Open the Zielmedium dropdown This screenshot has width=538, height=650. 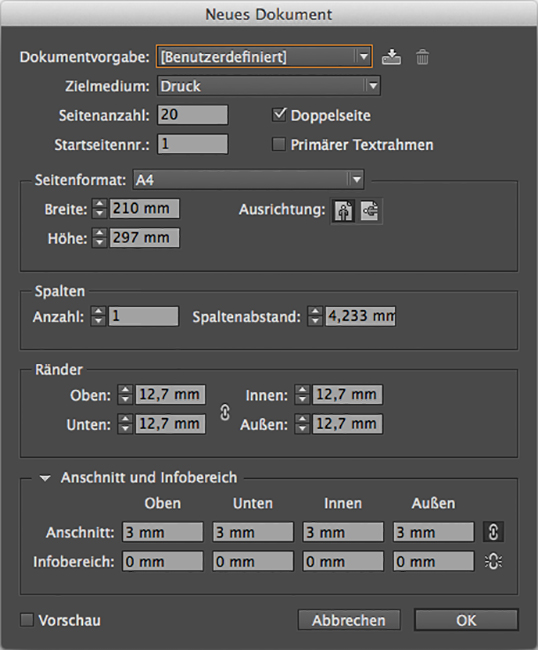(269, 86)
